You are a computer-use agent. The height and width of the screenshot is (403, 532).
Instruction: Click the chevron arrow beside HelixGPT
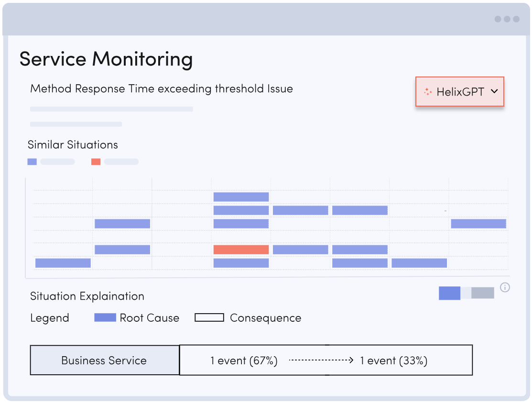coord(494,92)
